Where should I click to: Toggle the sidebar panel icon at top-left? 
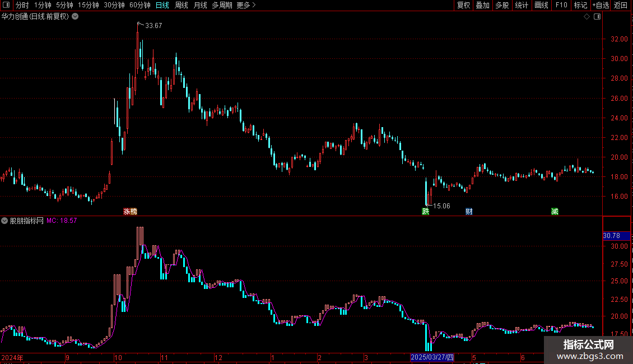pos(6,5)
